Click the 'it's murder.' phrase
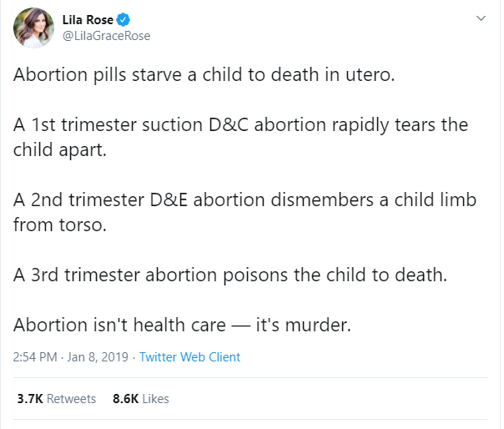The height and width of the screenshot is (429, 504). coord(304,325)
